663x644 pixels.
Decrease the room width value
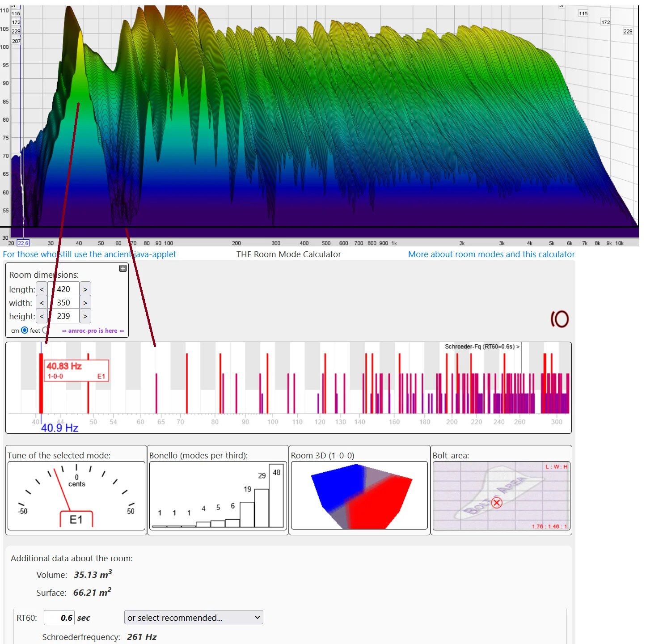point(42,303)
